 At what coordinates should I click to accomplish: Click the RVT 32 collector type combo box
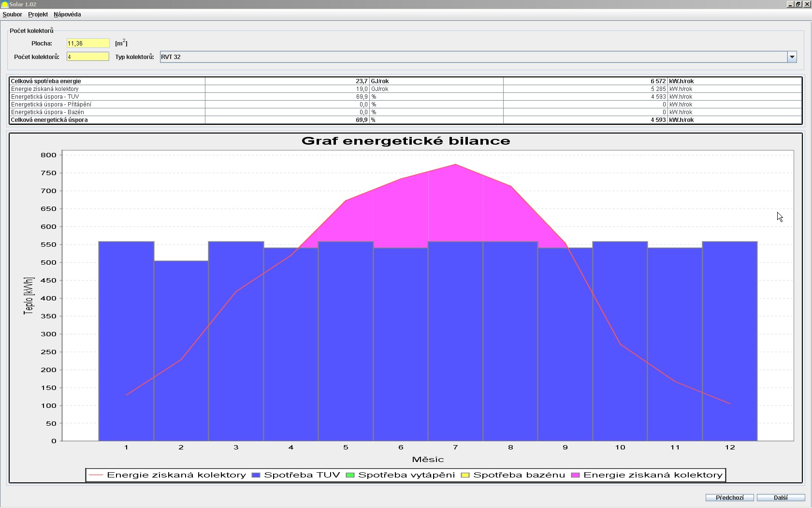pos(474,57)
